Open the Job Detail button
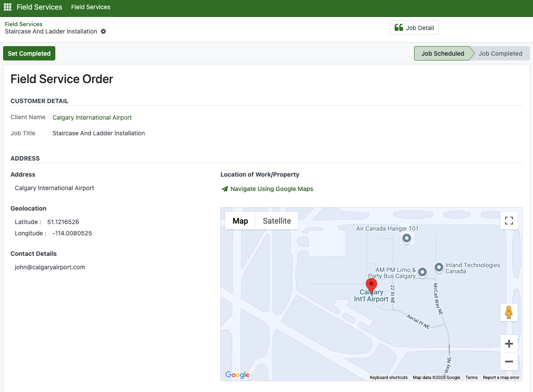This screenshot has height=392, width=533. tap(414, 28)
